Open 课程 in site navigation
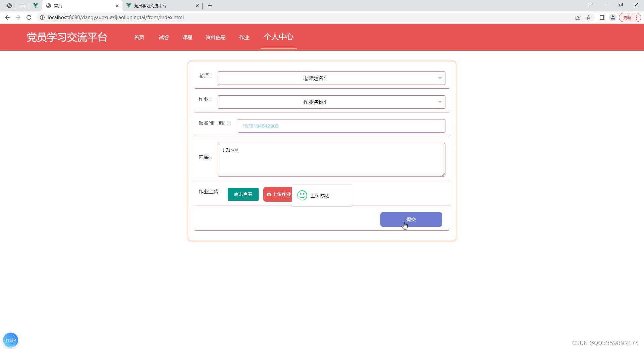 click(x=187, y=38)
